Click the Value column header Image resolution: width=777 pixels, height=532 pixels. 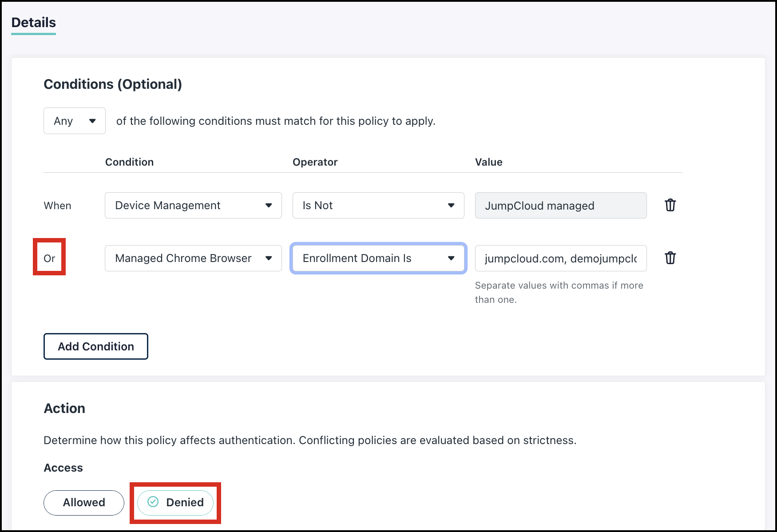tap(489, 162)
